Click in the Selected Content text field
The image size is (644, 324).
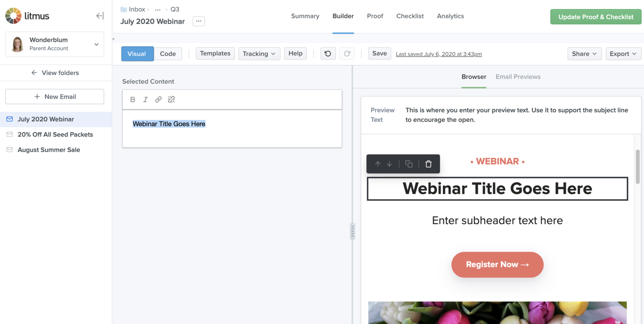(x=232, y=128)
